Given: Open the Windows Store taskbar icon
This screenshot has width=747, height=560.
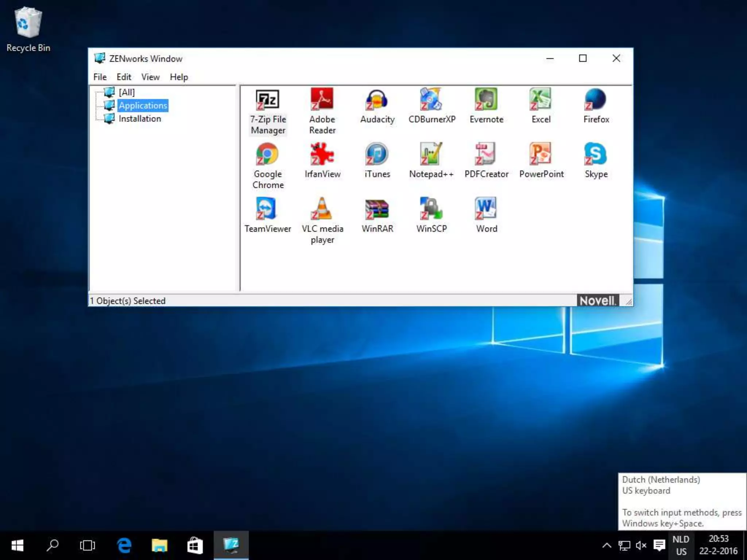Looking at the screenshot, I should pos(195,545).
